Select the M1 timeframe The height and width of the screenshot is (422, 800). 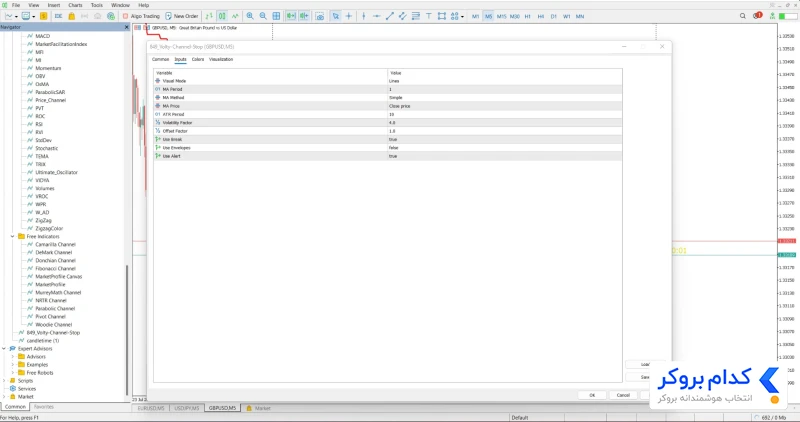click(x=476, y=16)
